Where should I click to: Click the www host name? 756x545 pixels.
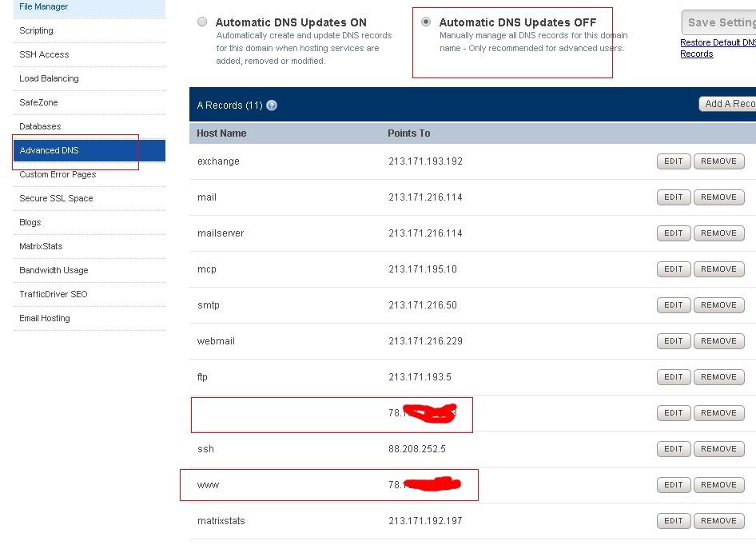click(x=208, y=485)
